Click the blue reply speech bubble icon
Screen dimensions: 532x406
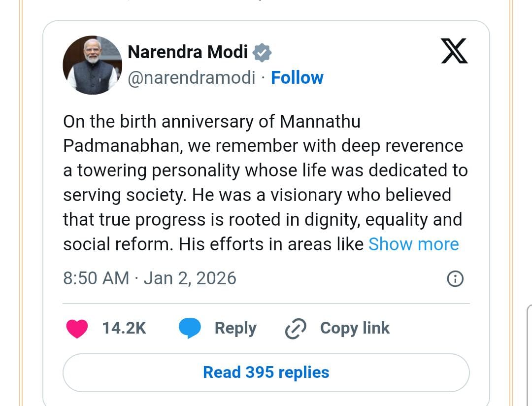click(x=189, y=329)
